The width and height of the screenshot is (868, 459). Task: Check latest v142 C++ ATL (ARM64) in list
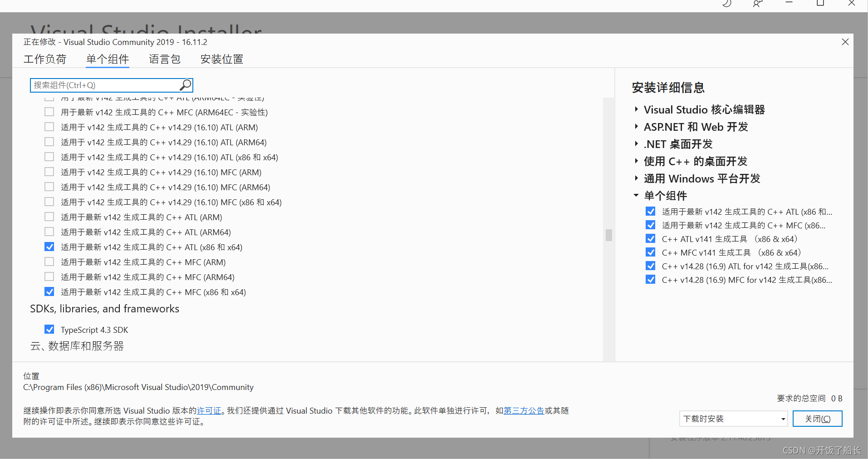[x=49, y=232]
